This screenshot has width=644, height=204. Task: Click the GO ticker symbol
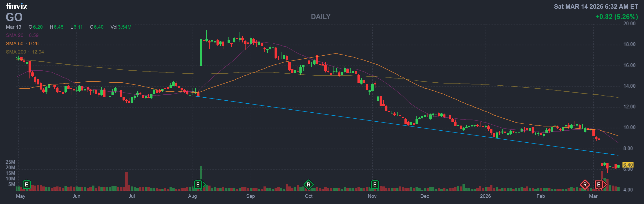click(x=14, y=17)
